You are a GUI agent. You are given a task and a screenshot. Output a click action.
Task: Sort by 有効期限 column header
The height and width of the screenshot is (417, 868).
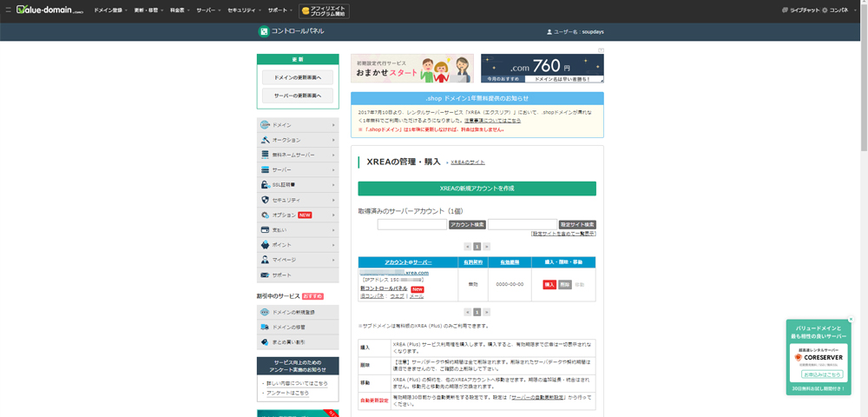[x=510, y=262]
